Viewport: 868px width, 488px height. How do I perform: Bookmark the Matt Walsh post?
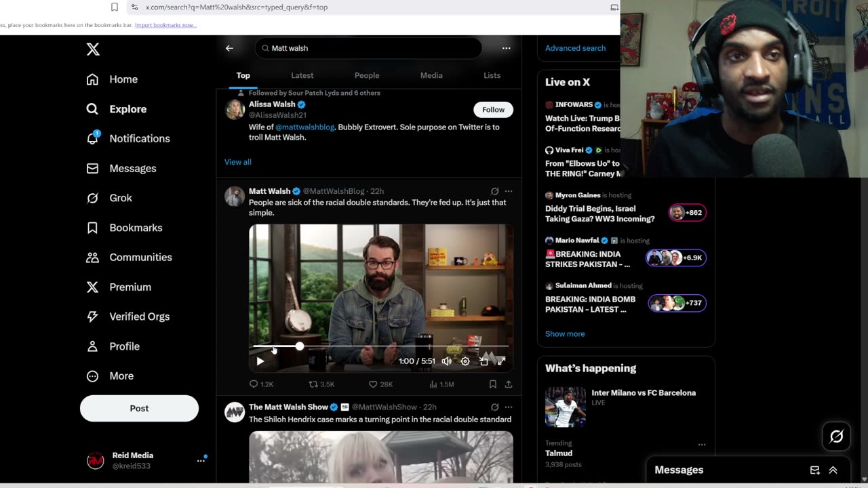[x=493, y=384]
